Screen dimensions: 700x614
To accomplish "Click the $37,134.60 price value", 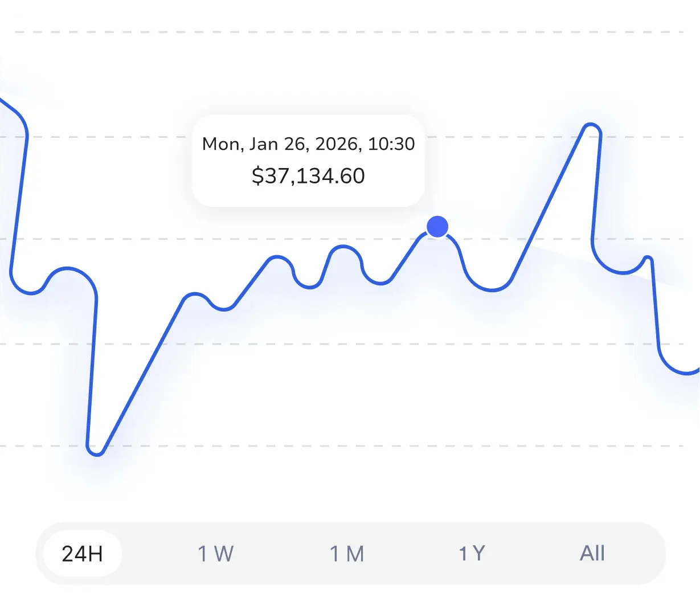I will [x=309, y=175].
